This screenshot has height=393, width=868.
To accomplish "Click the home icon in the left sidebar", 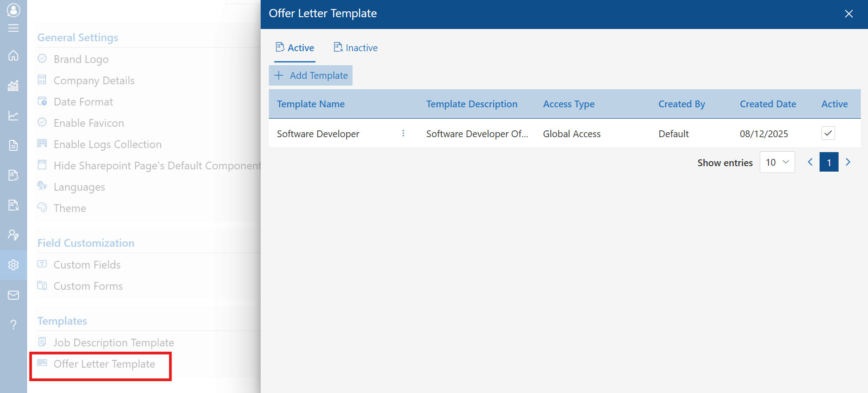I will [x=14, y=55].
